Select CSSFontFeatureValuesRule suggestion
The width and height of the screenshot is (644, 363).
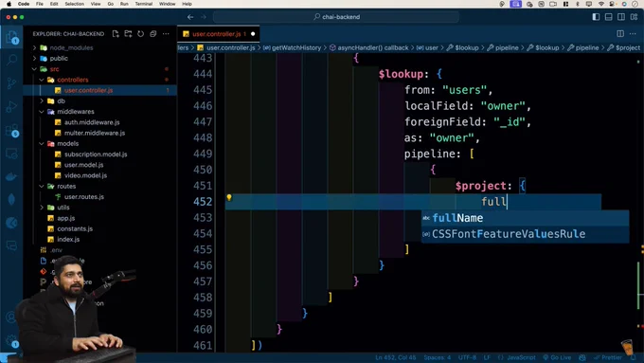(525, 234)
